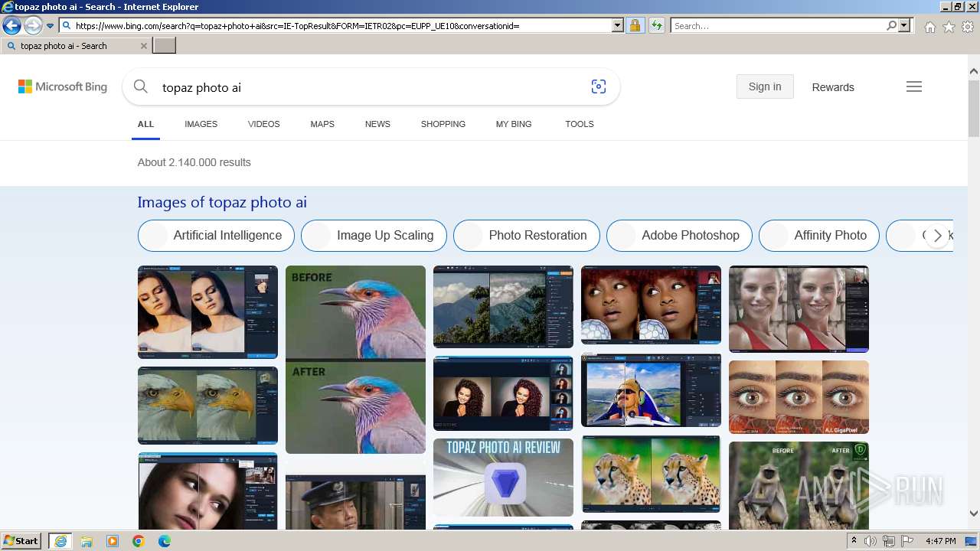This screenshot has height=551, width=980.
Task: Open IE Tools gear icon
Action: click(x=968, y=27)
